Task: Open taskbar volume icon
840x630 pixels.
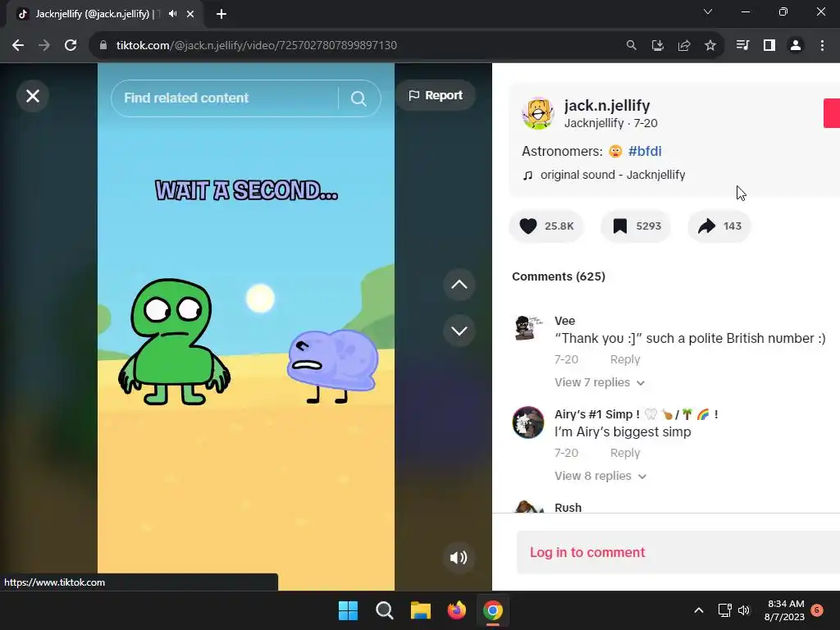Action: point(744,610)
